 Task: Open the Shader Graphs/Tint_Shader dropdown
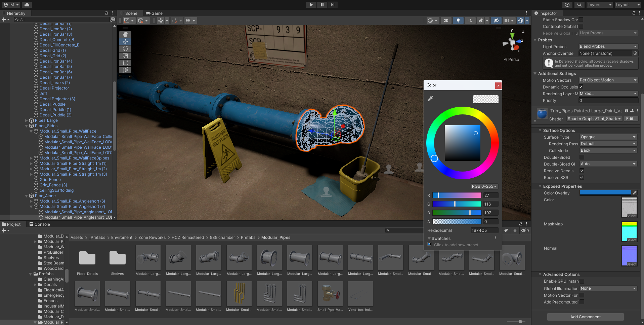click(x=594, y=119)
